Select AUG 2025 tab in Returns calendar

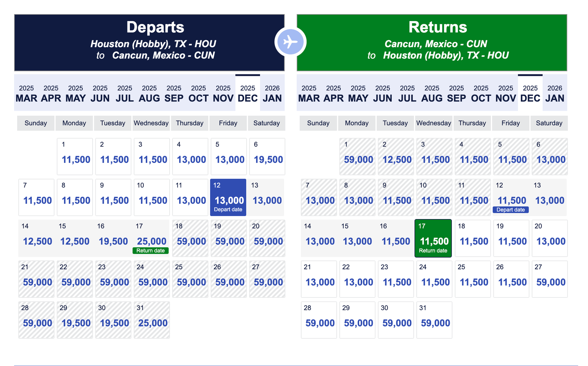click(432, 93)
